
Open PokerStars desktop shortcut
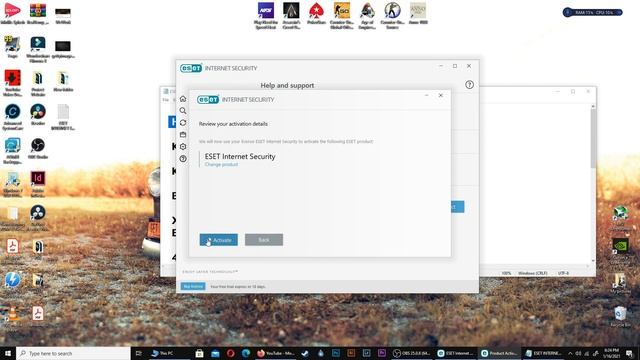tap(316, 13)
